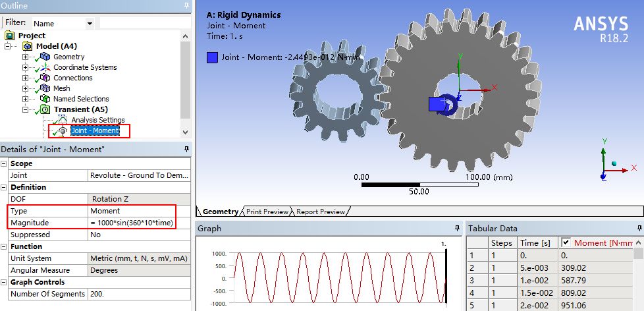
Task: Open the Print Preview tab
Action: click(x=267, y=212)
